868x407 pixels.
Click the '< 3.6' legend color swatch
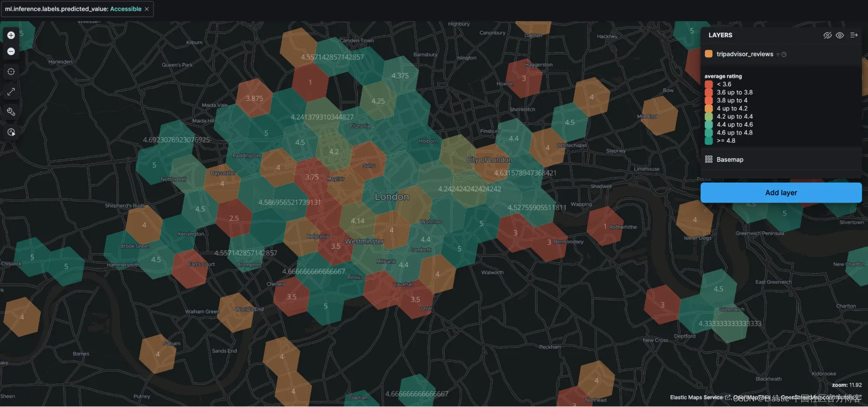709,84
